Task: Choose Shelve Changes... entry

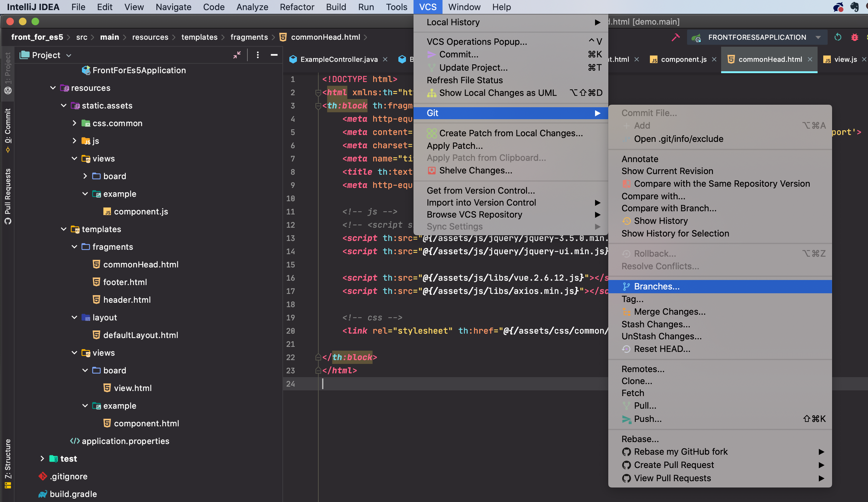Action: tap(511, 170)
